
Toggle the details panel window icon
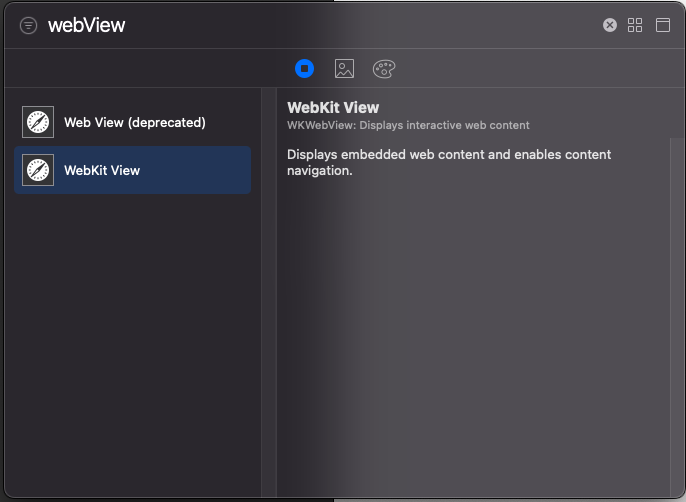click(x=663, y=25)
